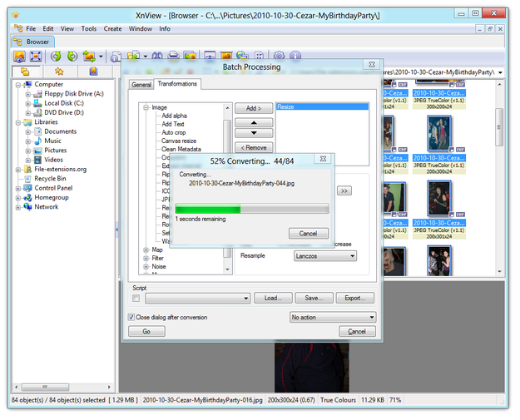Open the convert toolbar icon dropdown arrow
Screen dimensions: 520x420
click(101, 57)
